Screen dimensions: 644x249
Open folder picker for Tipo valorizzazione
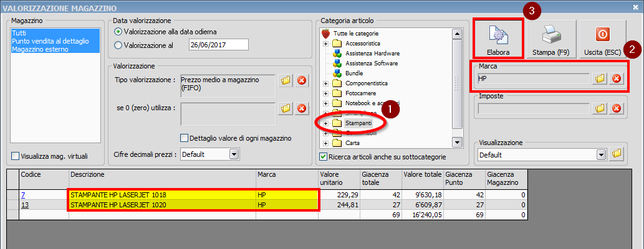click(x=286, y=80)
